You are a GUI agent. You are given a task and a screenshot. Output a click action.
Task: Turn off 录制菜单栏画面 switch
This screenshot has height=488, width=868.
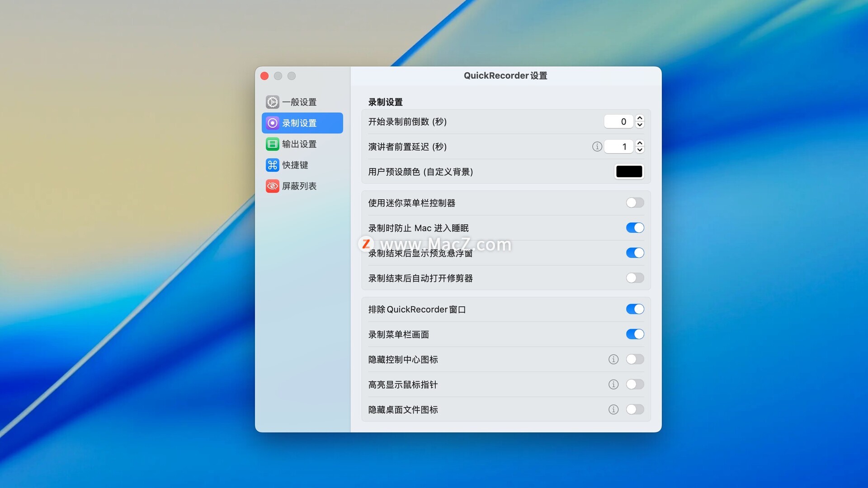(635, 334)
